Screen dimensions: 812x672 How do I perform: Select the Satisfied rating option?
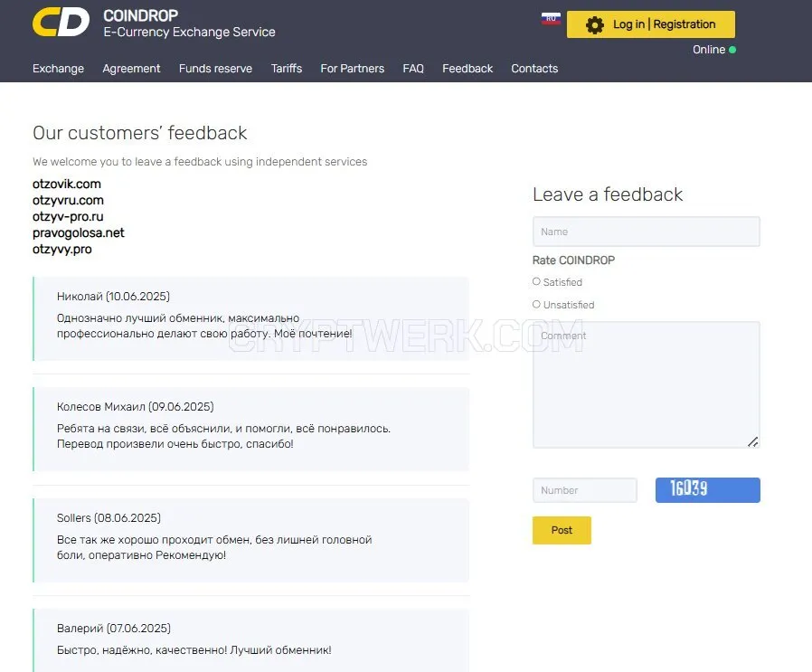[x=536, y=281]
